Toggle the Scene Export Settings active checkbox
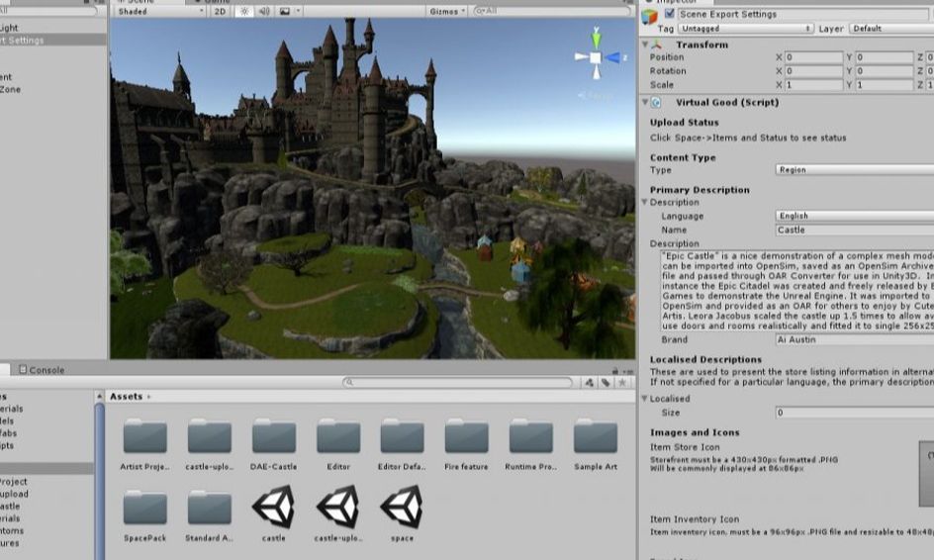This screenshot has height=560, width=934. click(669, 13)
